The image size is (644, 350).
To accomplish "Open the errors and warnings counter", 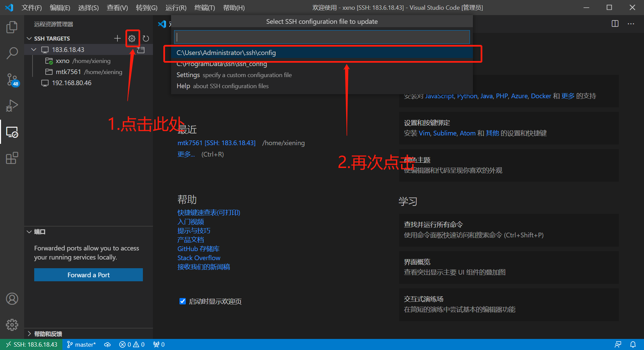I will (132, 344).
